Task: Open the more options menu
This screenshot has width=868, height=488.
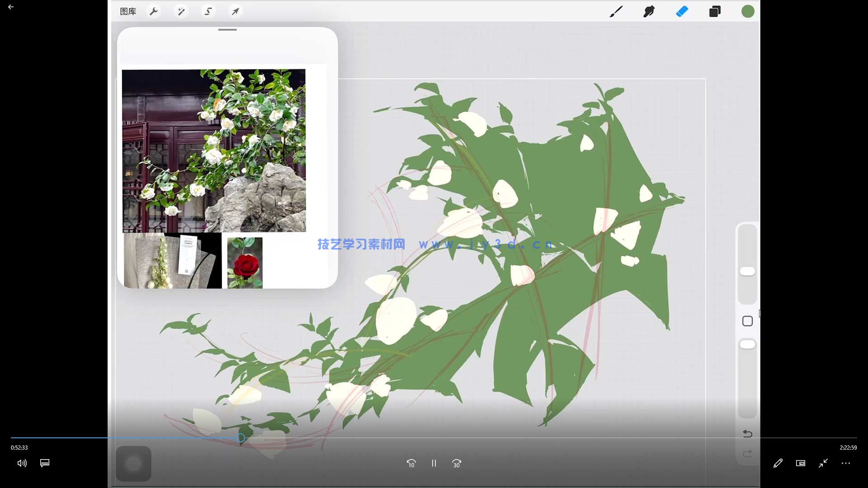Action: click(x=846, y=463)
